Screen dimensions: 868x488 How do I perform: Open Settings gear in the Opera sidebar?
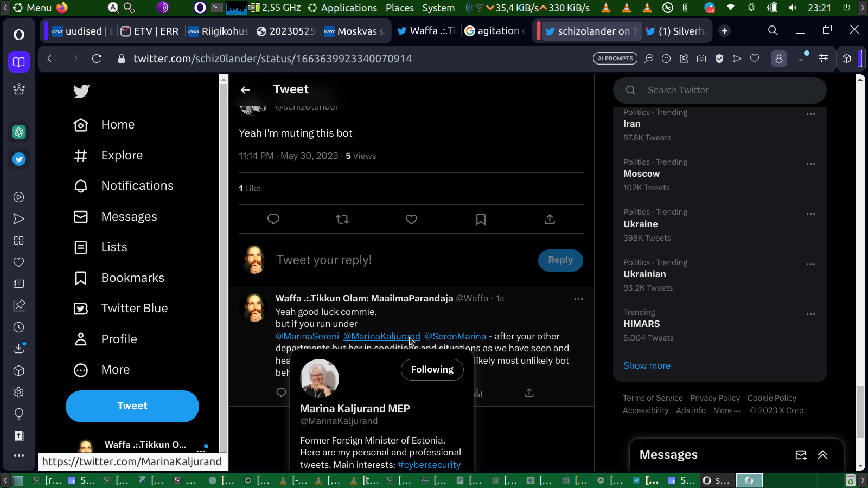click(19, 393)
